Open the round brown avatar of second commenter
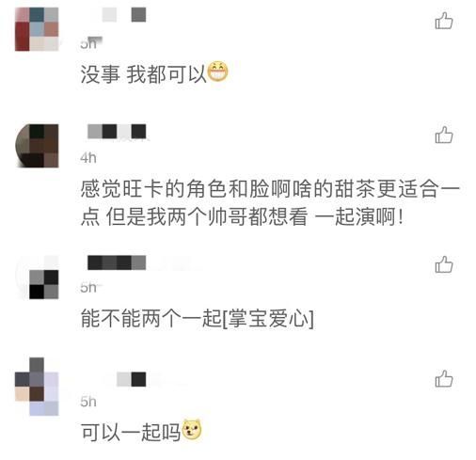The height and width of the screenshot is (460, 476). click(x=37, y=146)
